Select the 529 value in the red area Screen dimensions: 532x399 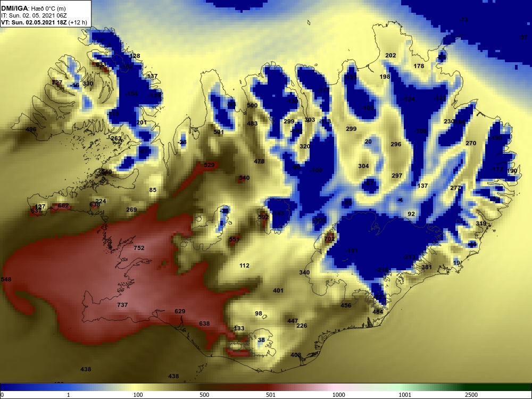209,165
